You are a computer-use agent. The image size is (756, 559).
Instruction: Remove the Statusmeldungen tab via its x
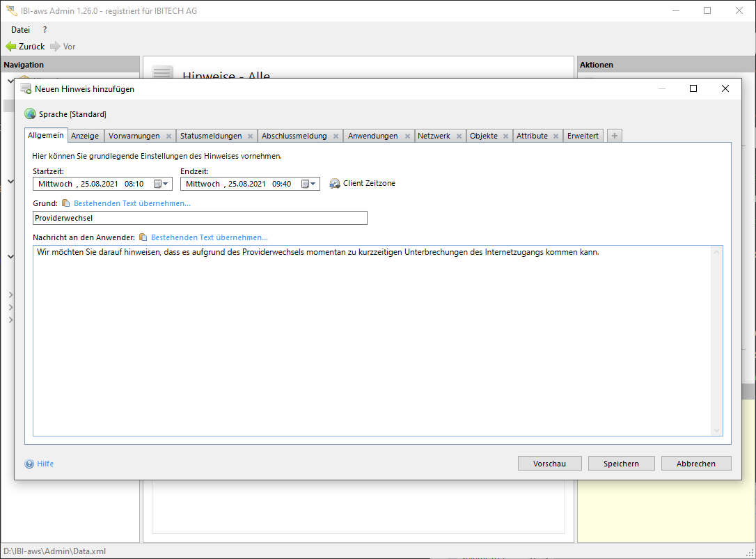[x=251, y=136]
